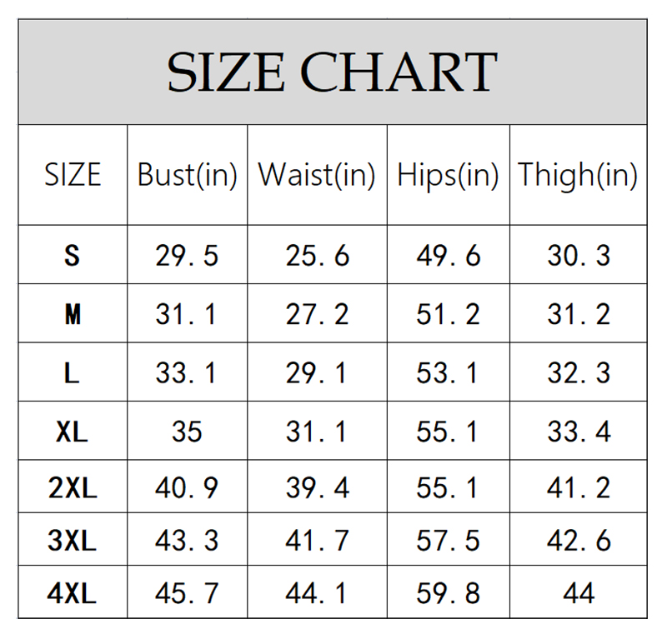Select the SIZE column header
The image size is (667, 644).
73,175
